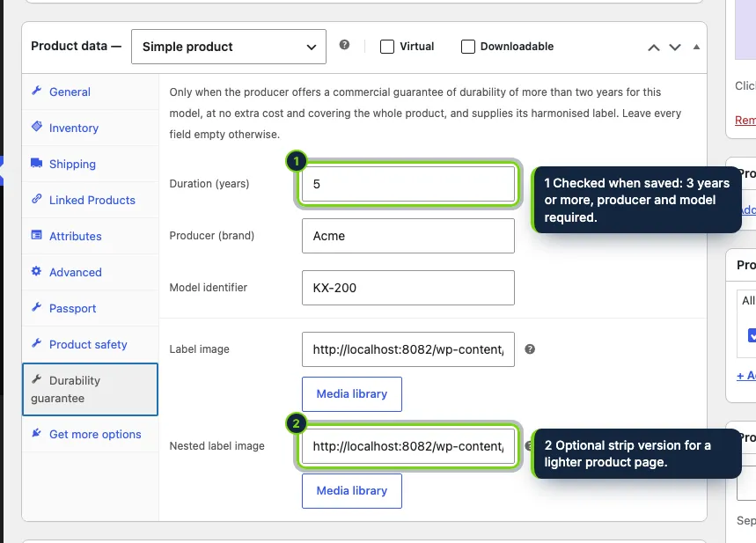Select the Attributes tab
Screen dimensions: 756x543
pos(90,236)
